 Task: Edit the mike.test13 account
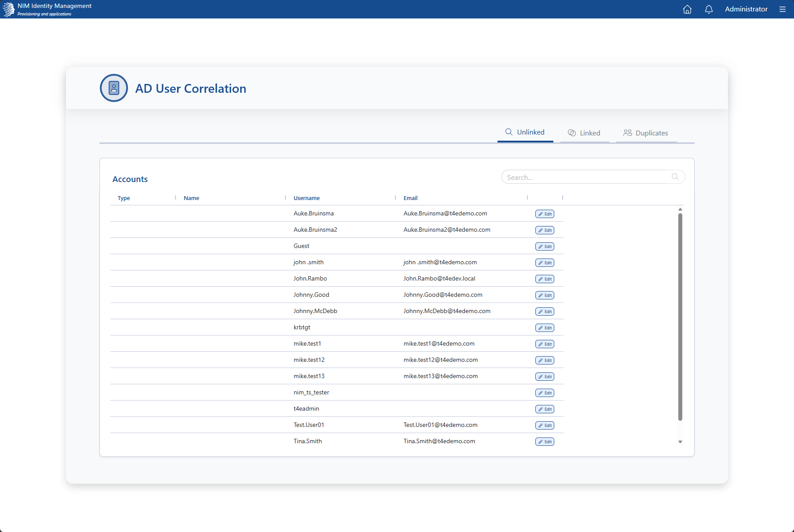(x=545, y=376)
